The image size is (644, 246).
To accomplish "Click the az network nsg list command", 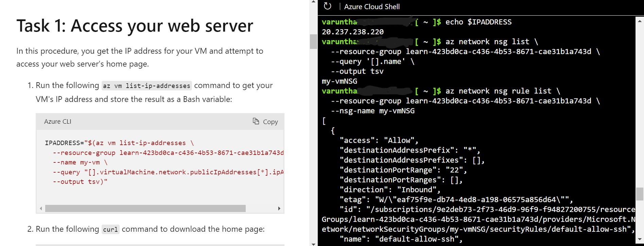I will pos(492,42).
